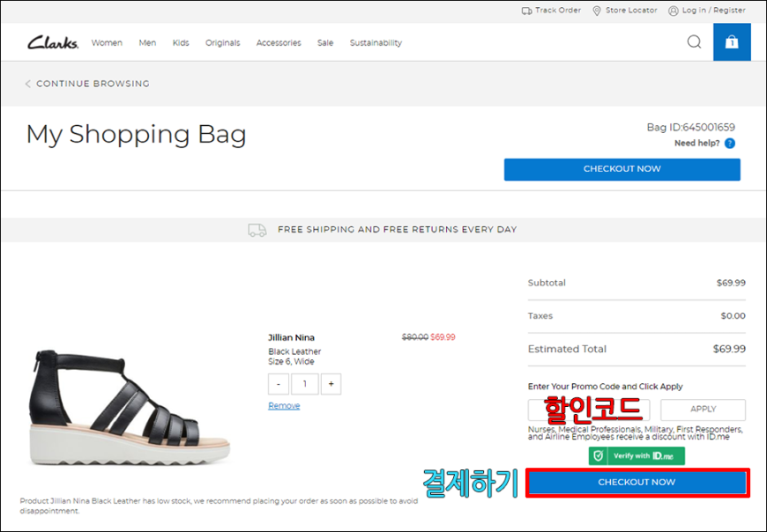Screen dimensions: 767x532
Task: Click the Need help question mark icon
Action: 730,144
